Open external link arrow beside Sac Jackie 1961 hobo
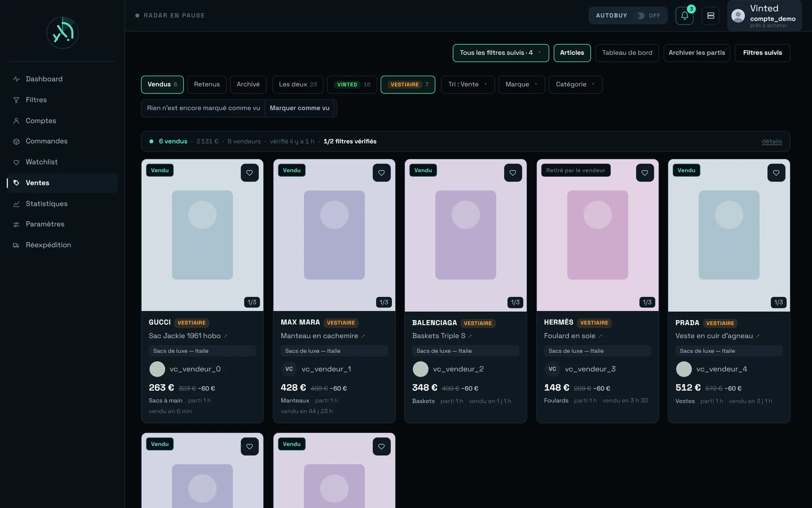This screenshot has width=812, height=508. tap(226, 336)
